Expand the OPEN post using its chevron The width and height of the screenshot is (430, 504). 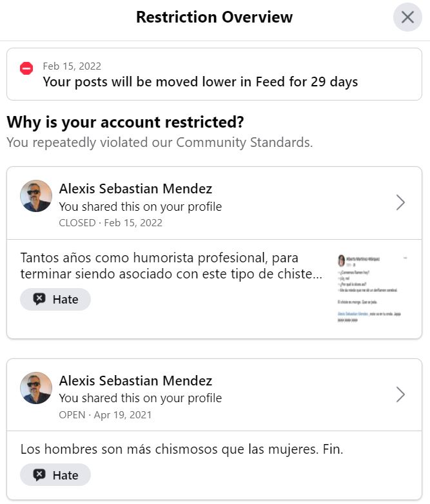[400, 394]
